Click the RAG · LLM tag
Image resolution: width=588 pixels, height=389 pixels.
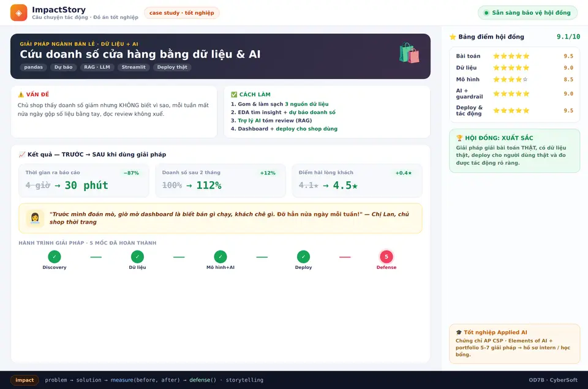tap(97, 67)
